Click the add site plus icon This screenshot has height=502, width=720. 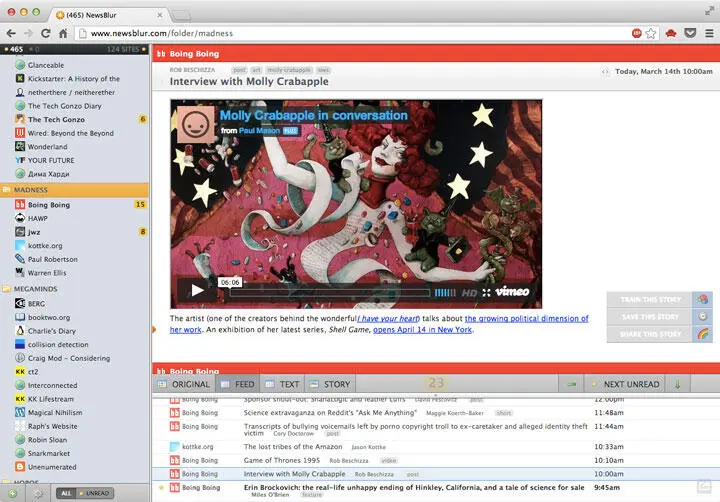(x=13, y=493)
